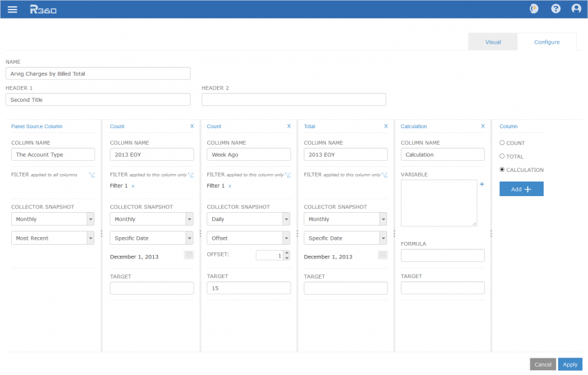Screen dimensions: 588x375
Task: Remove the 2013 EOY Count column
Action: pyautogui.click(x=192, y=126)
